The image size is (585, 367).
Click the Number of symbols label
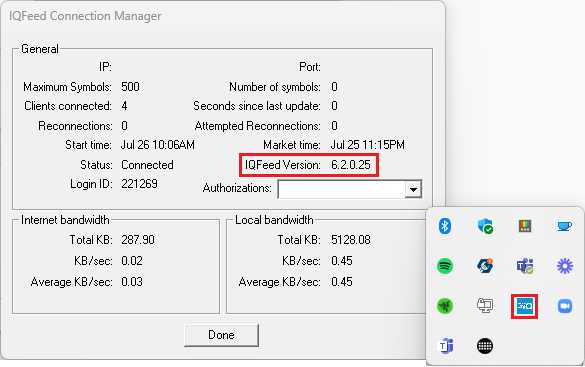point(275,87)
